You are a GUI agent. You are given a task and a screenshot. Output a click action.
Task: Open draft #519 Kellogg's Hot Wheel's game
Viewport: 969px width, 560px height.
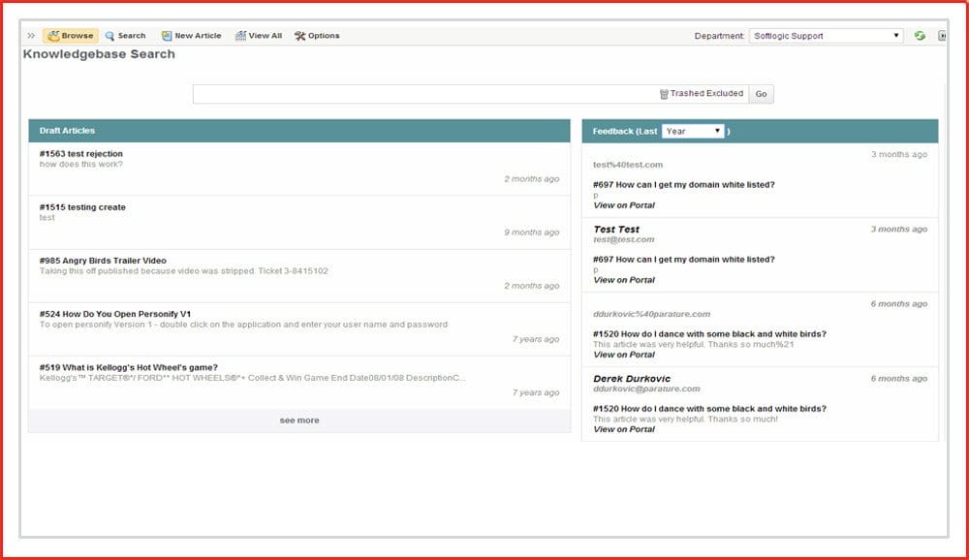tap(129, 367)
